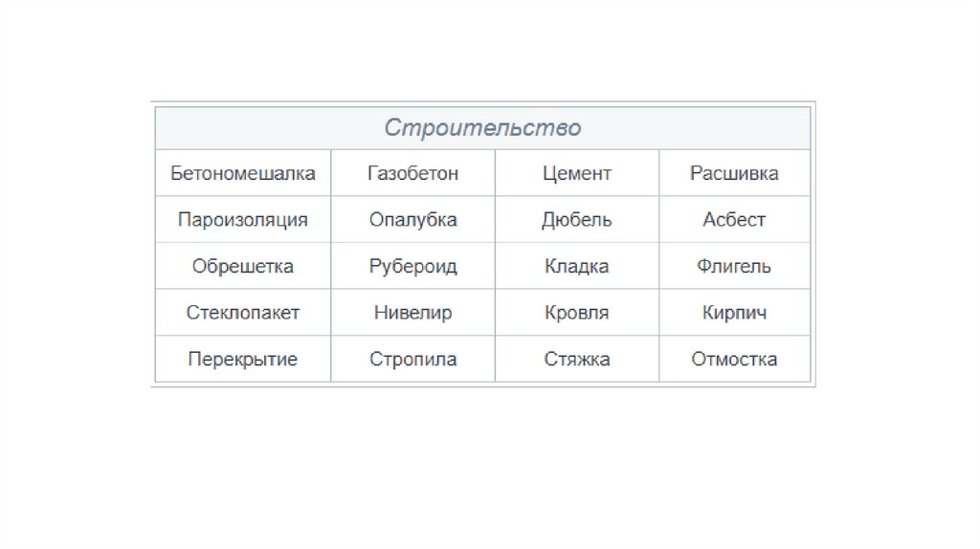Click the word Нивелир
Screen dimensions: 980x549
tap(412, 313)
